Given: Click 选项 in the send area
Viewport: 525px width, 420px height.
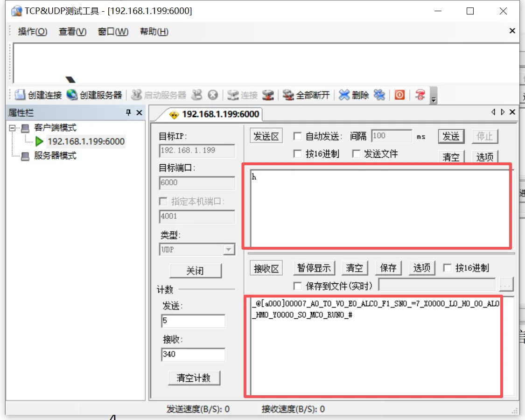Looking at the screenshot, I should (485, 157).
